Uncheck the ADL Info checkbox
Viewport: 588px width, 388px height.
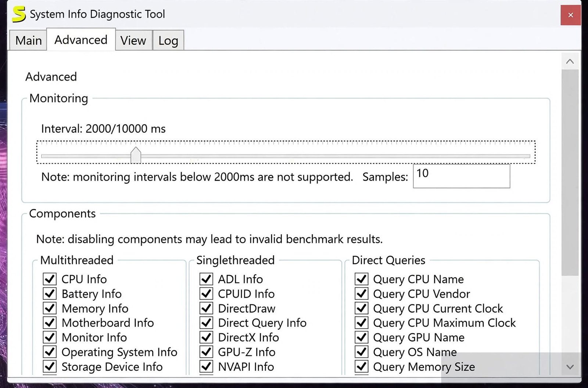(206, 279)
